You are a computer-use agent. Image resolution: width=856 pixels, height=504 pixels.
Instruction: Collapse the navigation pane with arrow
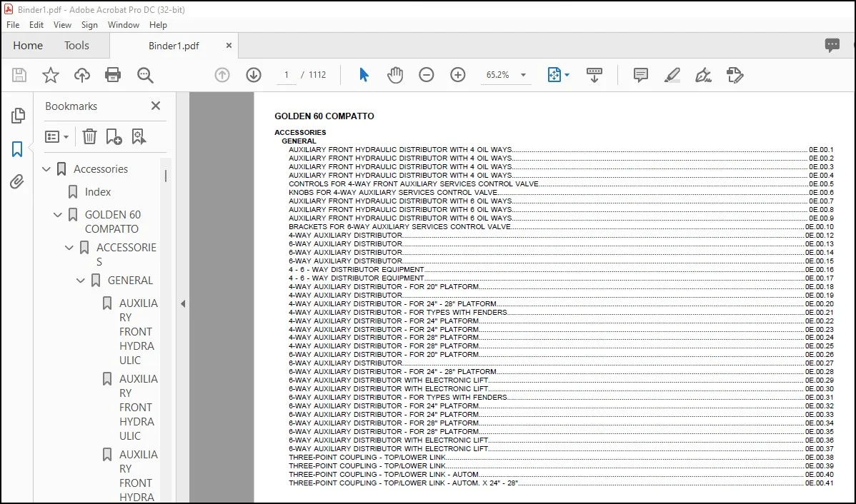click(183, 304)
